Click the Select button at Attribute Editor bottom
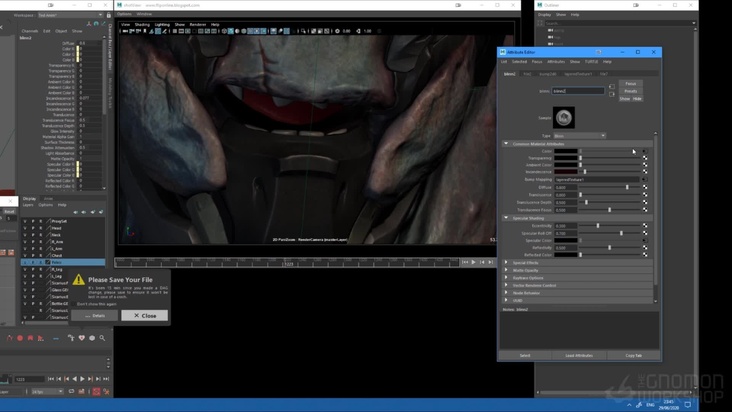Image resolution: width=732 pixels, height=412 pixels. pos(525,356)
